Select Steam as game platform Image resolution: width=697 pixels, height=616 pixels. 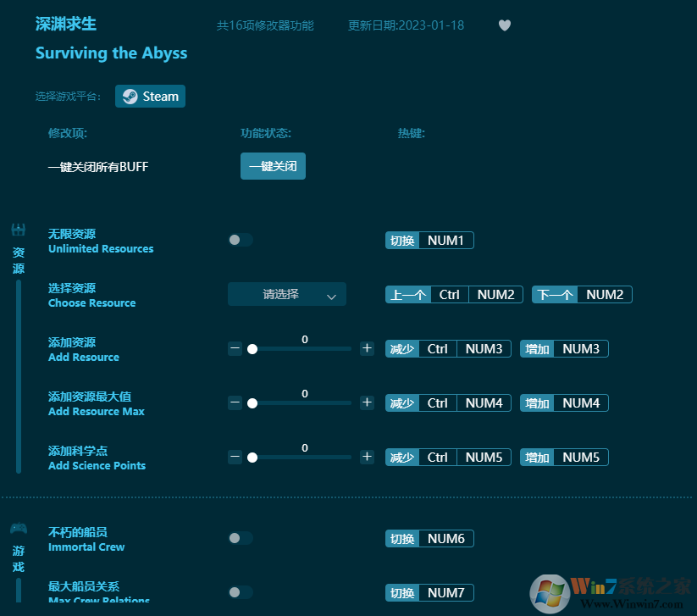point(151,97)
